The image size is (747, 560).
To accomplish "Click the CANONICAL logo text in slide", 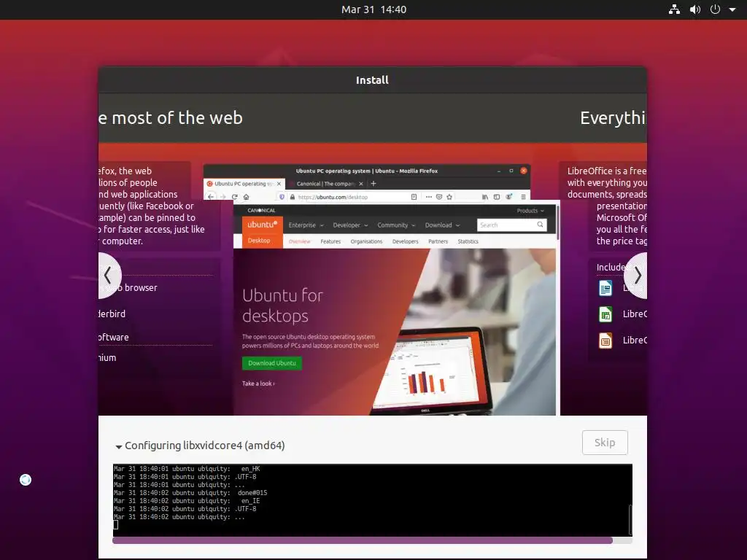I will pos(261,211).
